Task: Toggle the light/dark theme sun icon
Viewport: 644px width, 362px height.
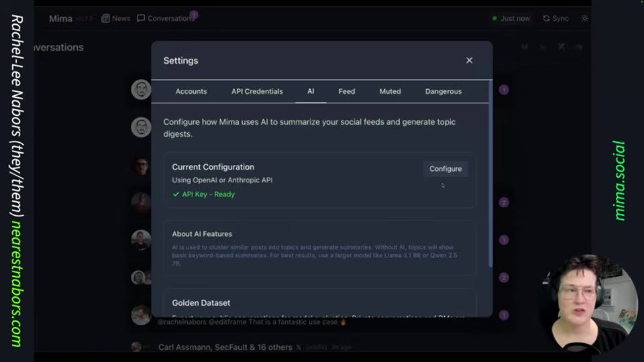Action: (584, 19)
